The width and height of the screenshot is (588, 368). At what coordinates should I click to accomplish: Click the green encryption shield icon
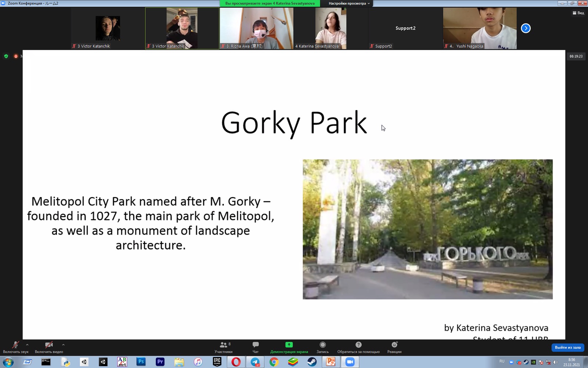(x=6, y=56)
